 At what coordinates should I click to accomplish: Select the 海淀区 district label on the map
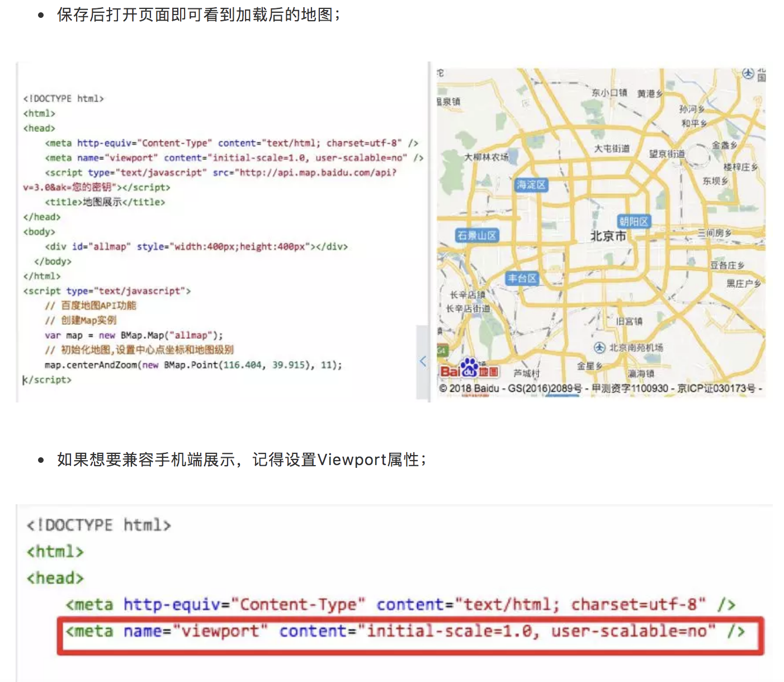point(531,184)
